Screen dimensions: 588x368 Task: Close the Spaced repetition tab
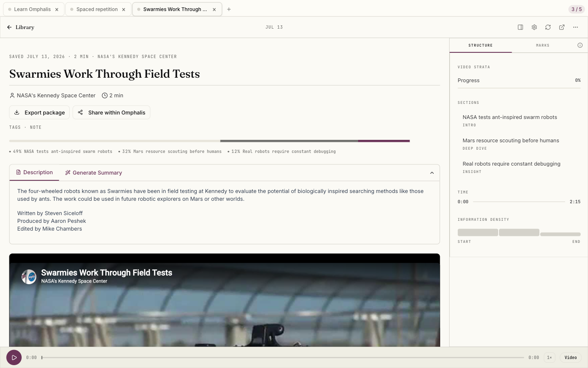pyautogui.click(x=123, y=9)
